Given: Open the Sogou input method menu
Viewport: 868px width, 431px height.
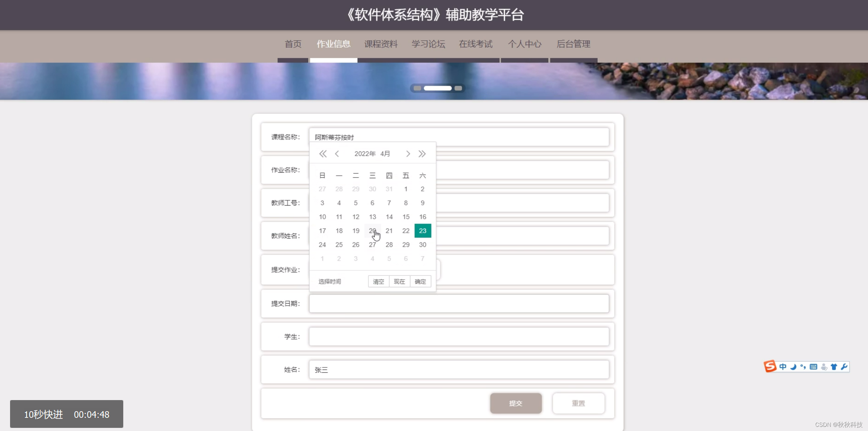Looking at the screenshot, I should [x=770, y=366].
